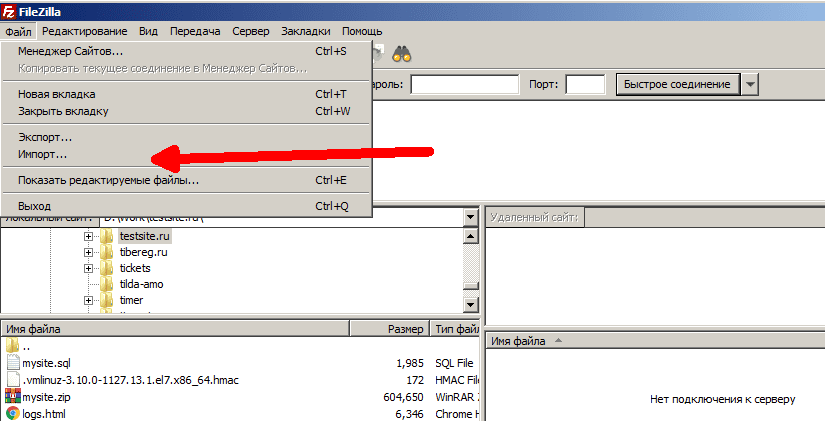
Task: Sort local files by Размер column
Action: click(390, 329)
